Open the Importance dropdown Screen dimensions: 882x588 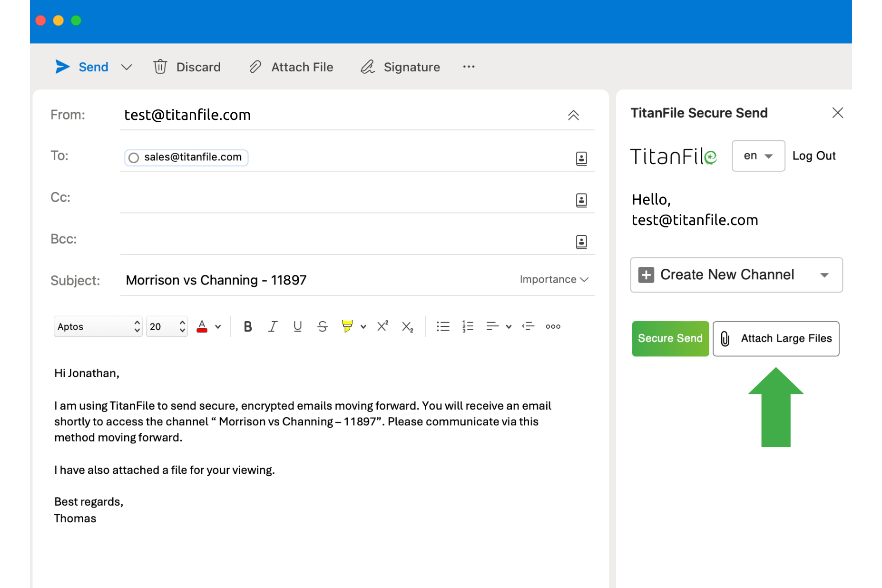point(554,279)
